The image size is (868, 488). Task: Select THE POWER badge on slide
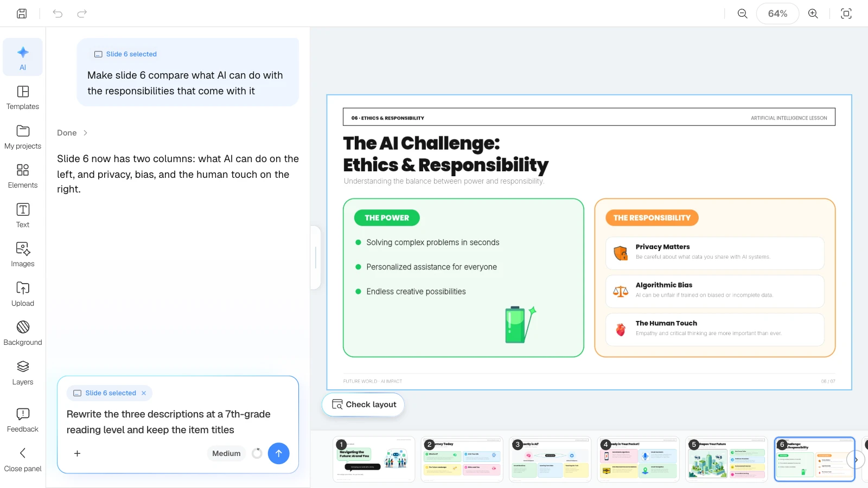[387, 218]
